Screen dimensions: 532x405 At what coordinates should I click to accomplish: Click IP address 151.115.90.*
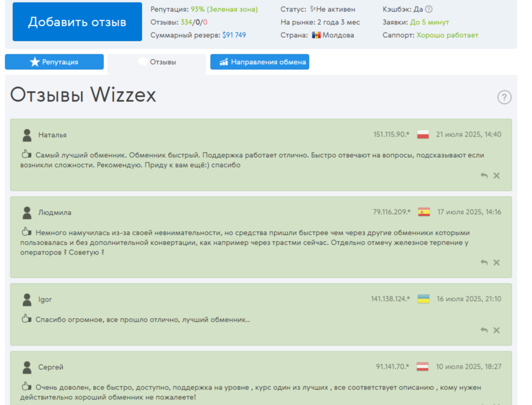(x=391, y=134)
